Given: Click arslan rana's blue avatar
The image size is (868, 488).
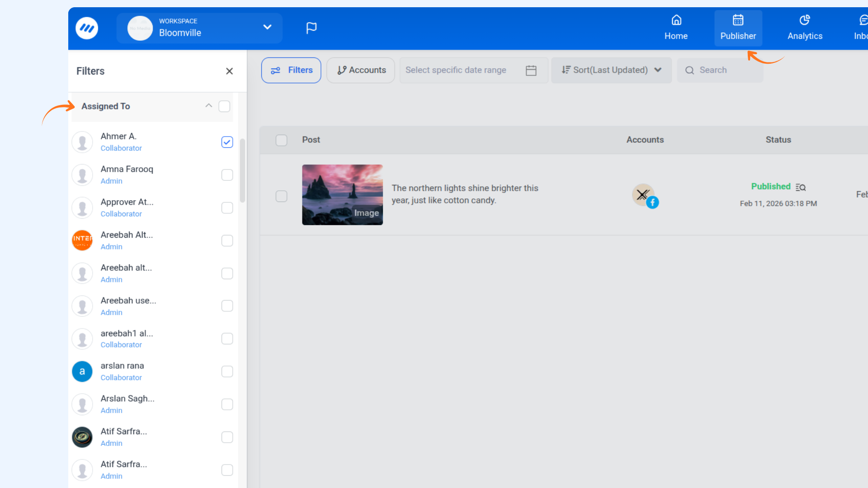Looking at the screenshot, I should tap(82, 371).
